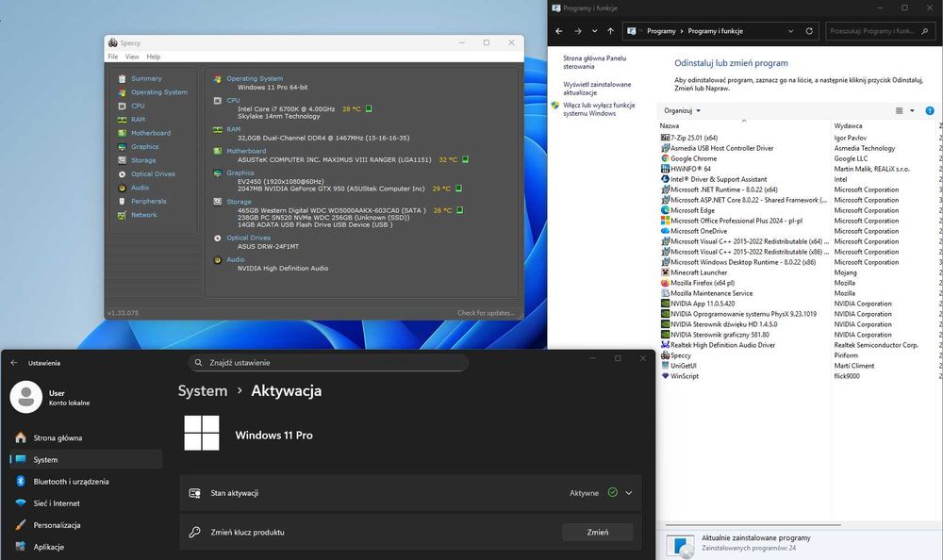Expand the Stan aktywacji row chevron
The height and width of the screenshot is (560, 943).
[x=628, y=493]
